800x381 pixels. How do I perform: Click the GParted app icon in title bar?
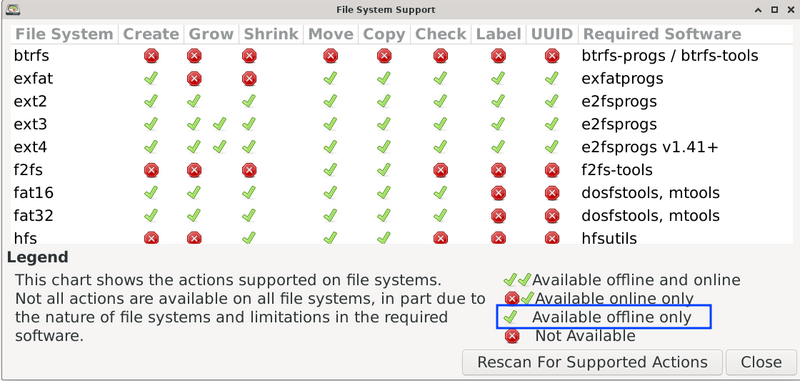click(x=14, y=9)
